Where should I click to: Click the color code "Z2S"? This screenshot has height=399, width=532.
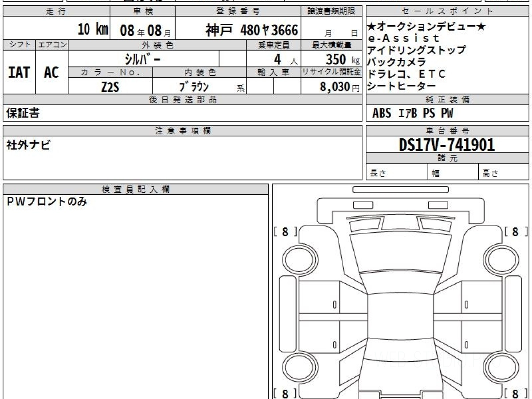tap(110, 86)
